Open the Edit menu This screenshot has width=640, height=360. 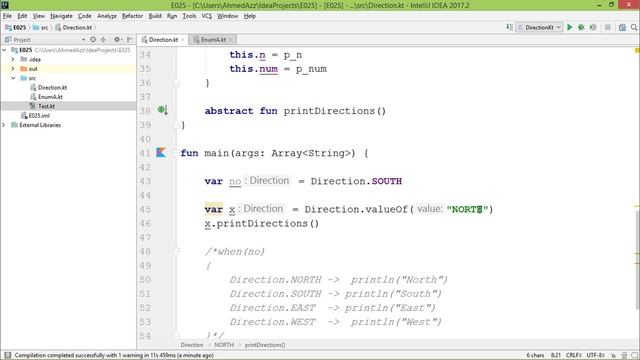tap(22, 16)
